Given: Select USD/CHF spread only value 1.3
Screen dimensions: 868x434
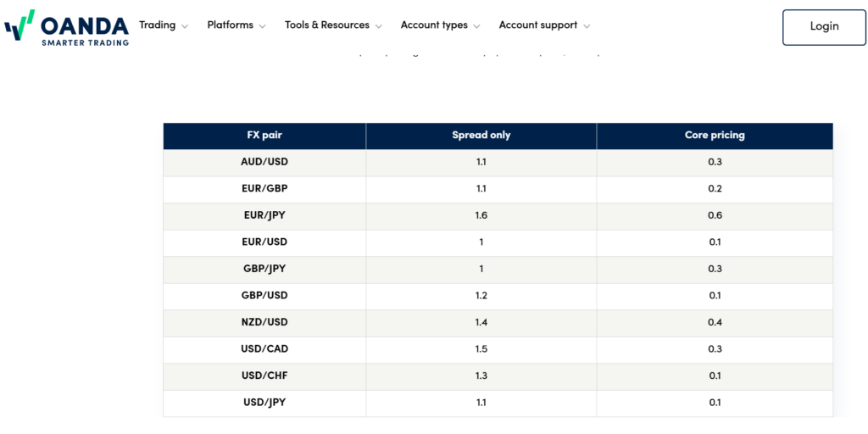Looking at the screenshot, I should [x=481, y=376].
